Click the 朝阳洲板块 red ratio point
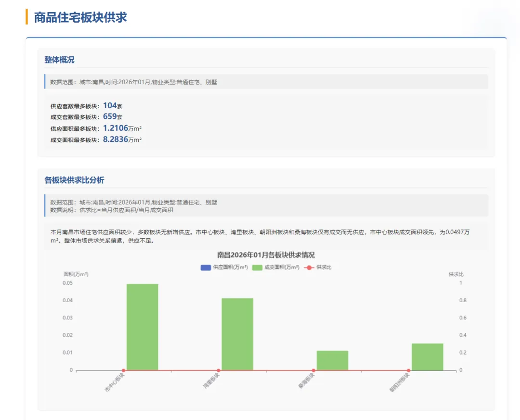520x420 pixels. pyautogui.click(x=409, y=370)
